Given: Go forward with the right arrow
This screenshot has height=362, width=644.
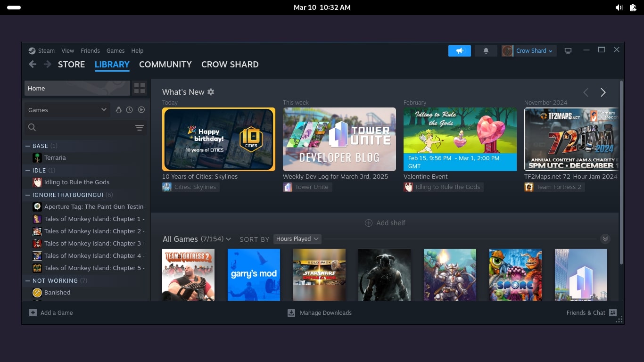Looking at the screenshot, I should pos(47,65).
